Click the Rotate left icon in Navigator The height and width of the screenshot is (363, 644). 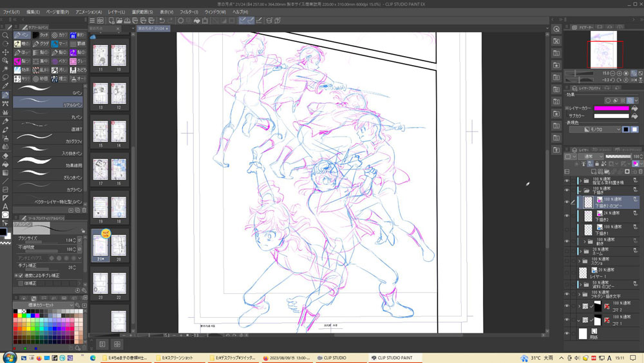pyautogui.click(x=612, y=80)
